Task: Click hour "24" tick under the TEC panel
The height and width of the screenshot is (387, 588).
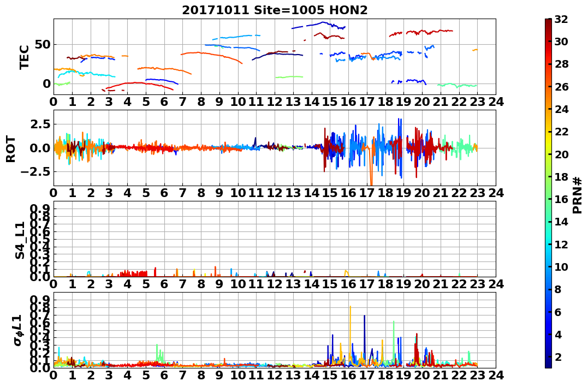Action: tap(496, 102)
